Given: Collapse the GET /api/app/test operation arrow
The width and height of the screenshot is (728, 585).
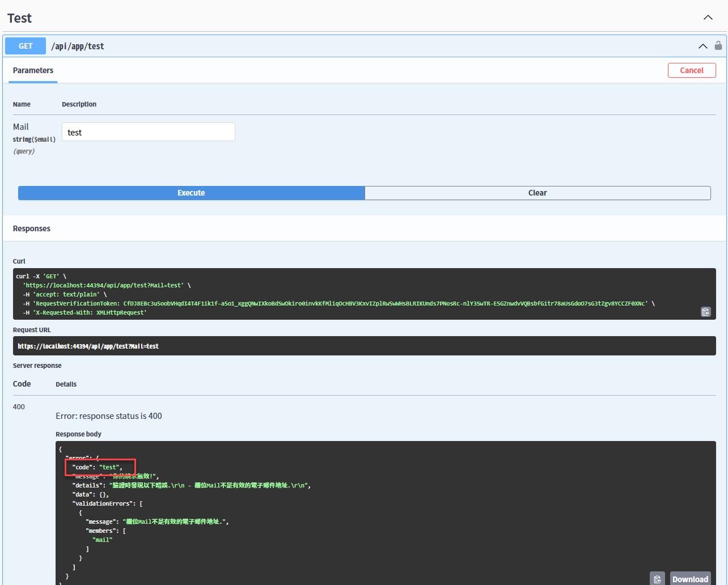Looking at the screenshot, I should (x=702, y=46).
